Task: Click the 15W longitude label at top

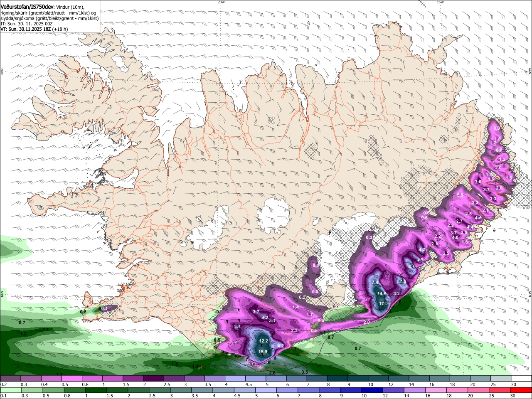Action: tap(440, 2)
